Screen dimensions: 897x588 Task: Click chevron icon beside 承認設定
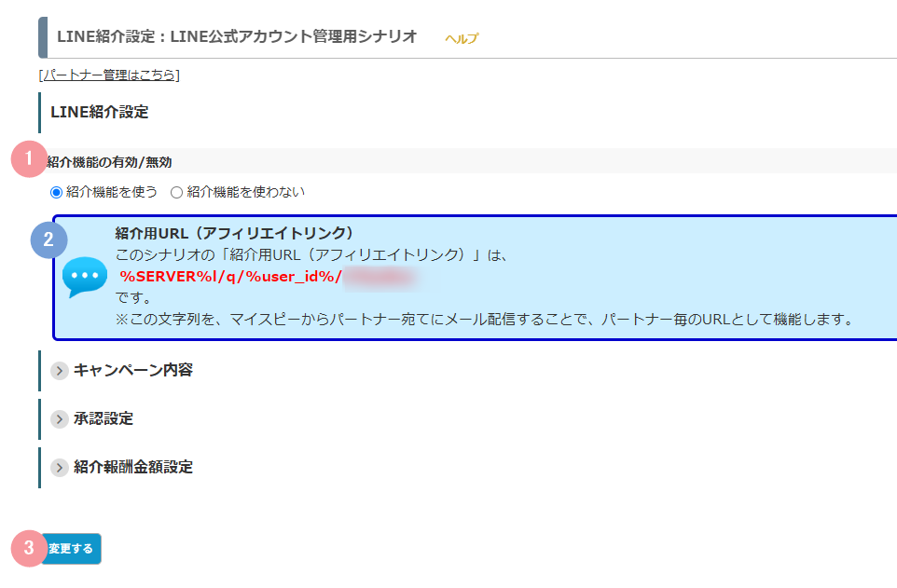tap(60, 419)
